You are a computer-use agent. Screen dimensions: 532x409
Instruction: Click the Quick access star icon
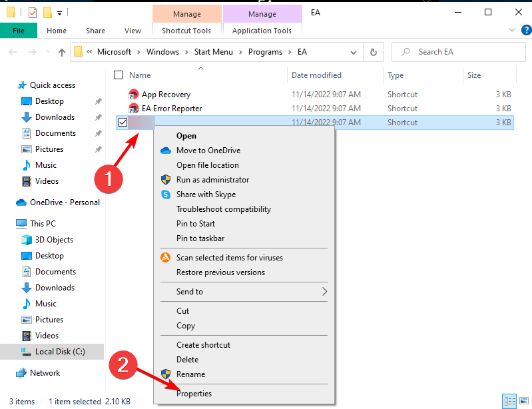22,85
